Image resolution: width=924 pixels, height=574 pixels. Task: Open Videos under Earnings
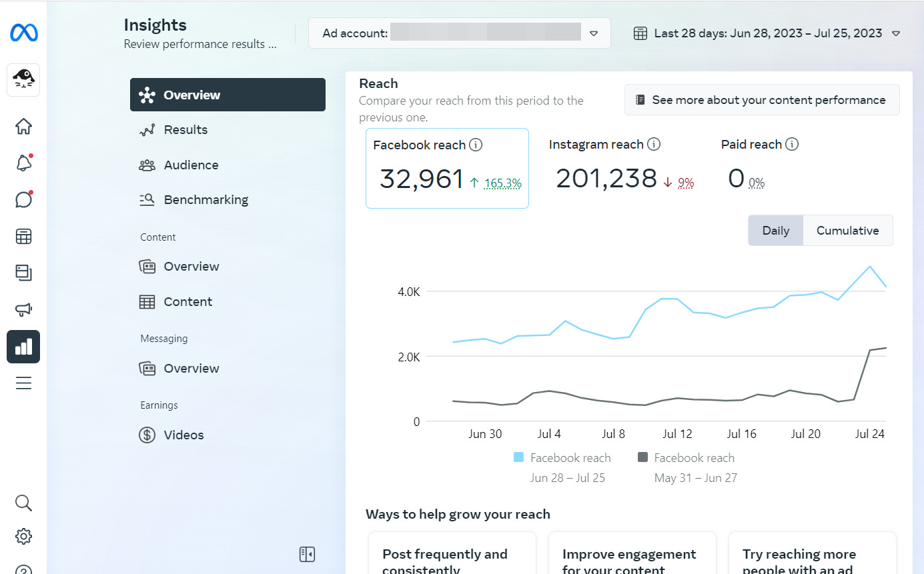(x=227, y=435)
